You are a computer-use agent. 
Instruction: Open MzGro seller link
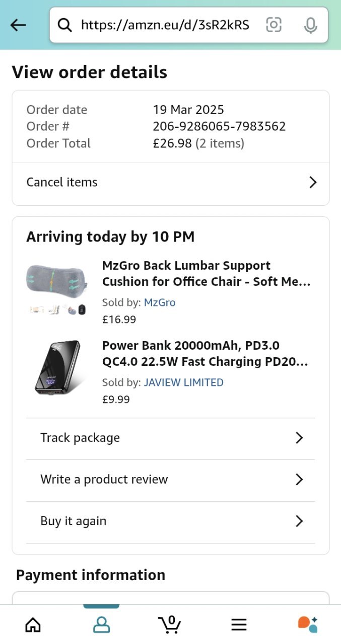(x=160, y=302)
